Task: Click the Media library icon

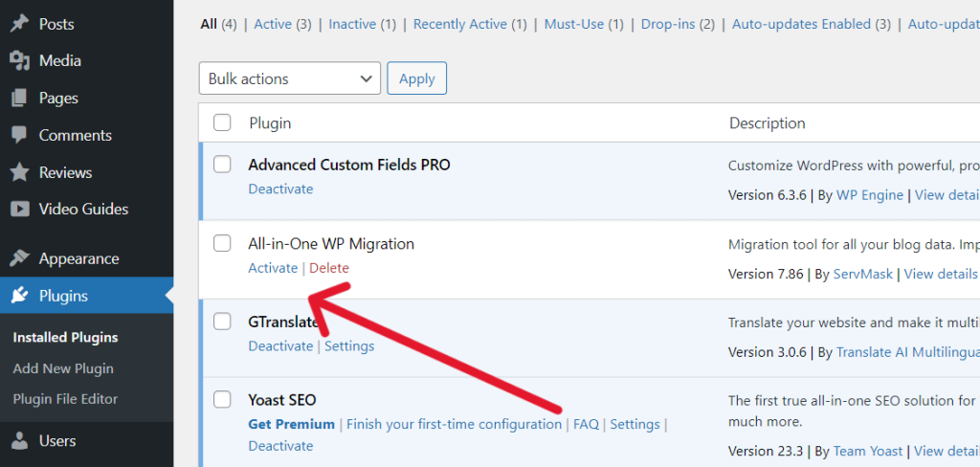Action: click(20, 60)
